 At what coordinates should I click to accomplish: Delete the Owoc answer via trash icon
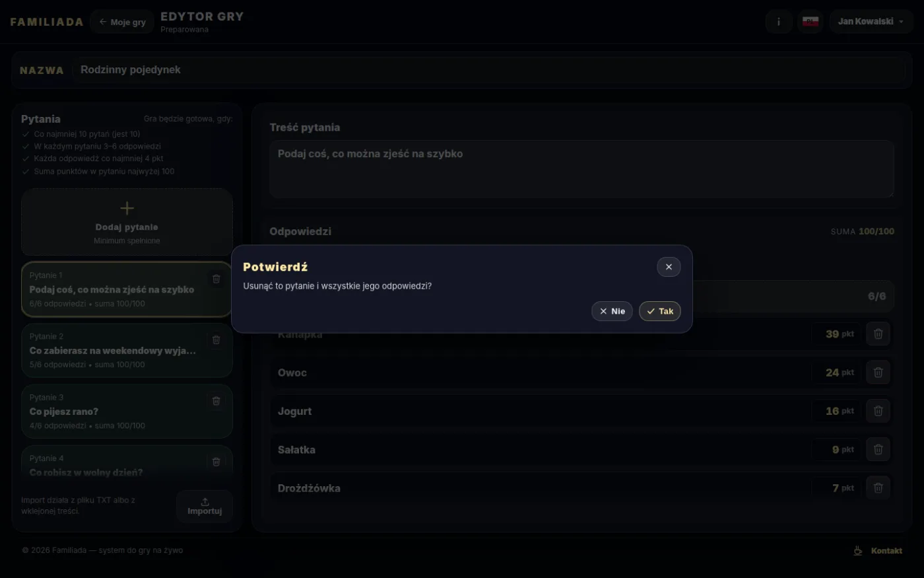[x=878, y=373]
